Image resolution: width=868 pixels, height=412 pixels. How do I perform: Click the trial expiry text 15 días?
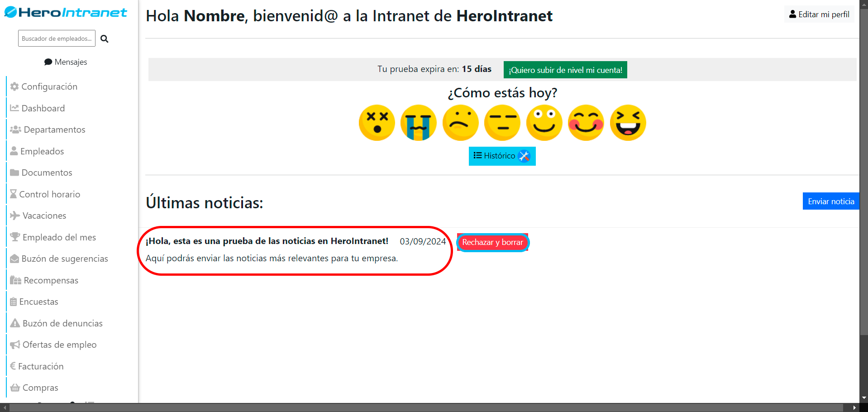(477, 69)
